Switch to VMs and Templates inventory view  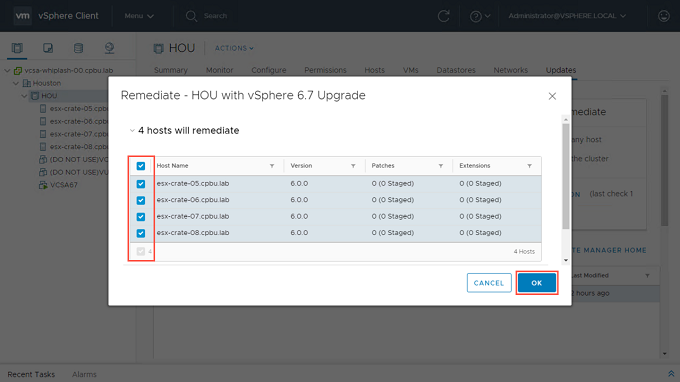(x=48, y=48)
